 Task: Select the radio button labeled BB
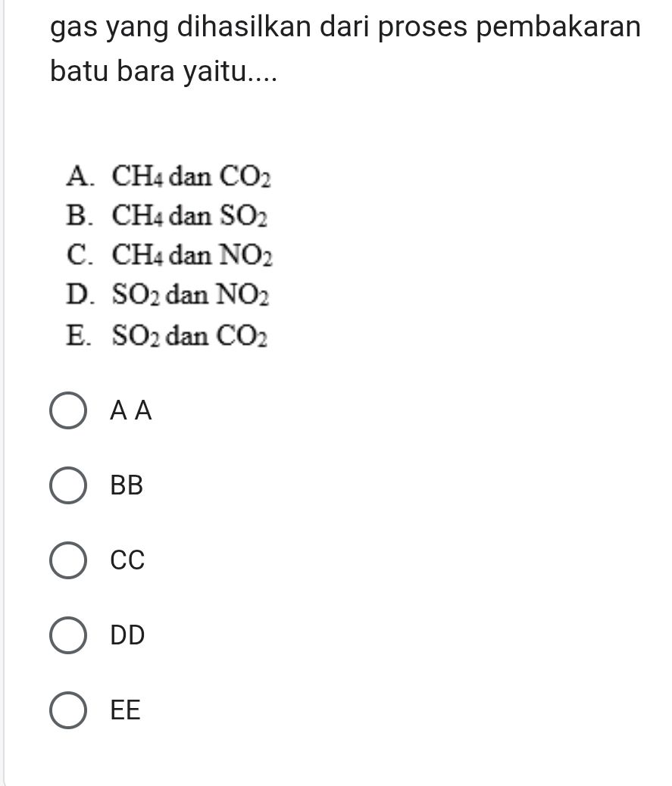point(67,485)
